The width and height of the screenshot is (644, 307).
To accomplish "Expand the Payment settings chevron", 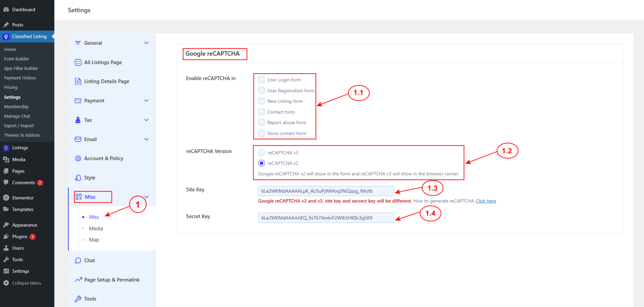I will tap(146, 101).
